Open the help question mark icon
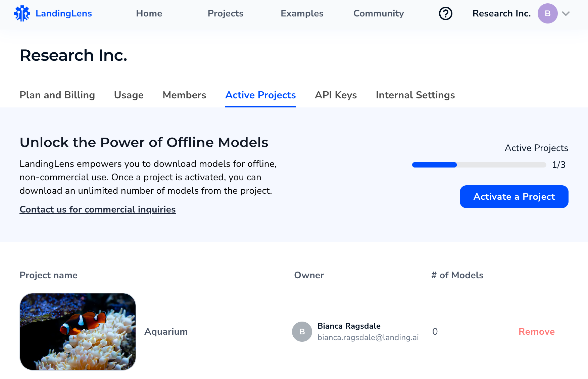 (446, 13)
